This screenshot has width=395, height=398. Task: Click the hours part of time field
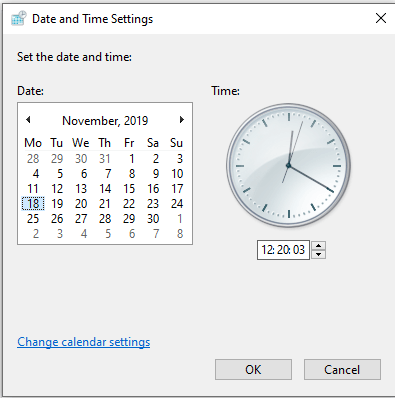pyautogui.click(x=266, y=250)
